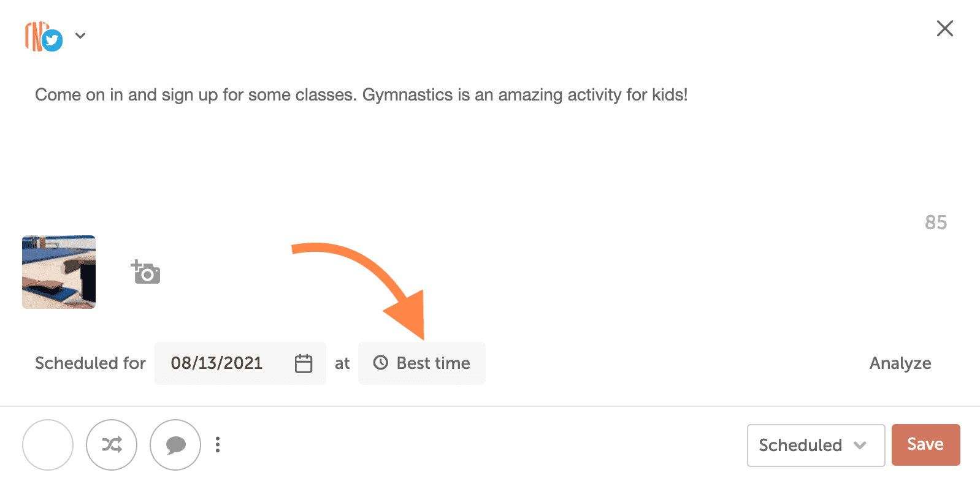Open the calendar date picker icon
The height and width of the screenshot is (478, 980).
(x=304, y=363)
